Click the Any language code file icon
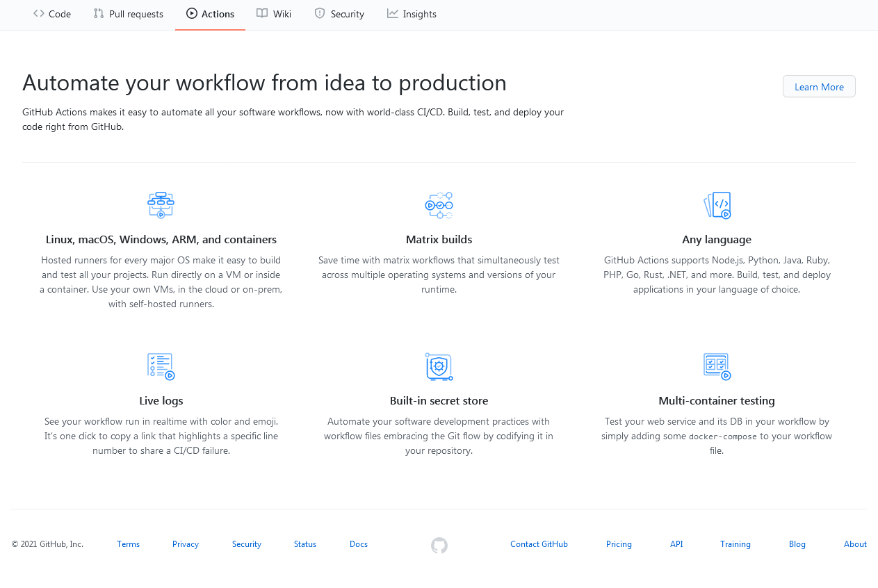 click(x=717, y=205)
